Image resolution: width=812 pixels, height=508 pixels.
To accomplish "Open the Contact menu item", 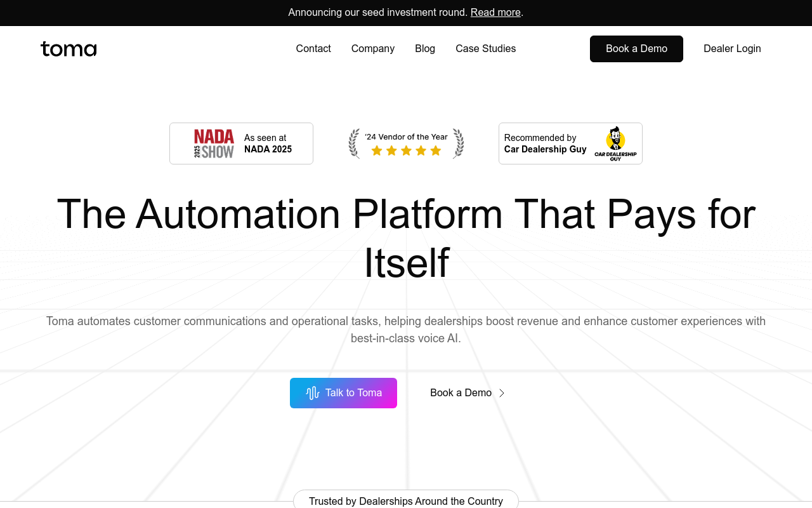I will (x=313, y=49).
